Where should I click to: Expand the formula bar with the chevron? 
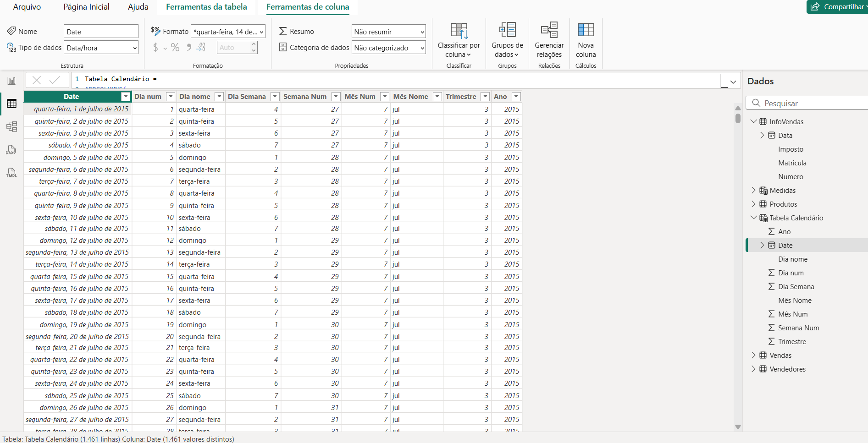click(733, 82)
